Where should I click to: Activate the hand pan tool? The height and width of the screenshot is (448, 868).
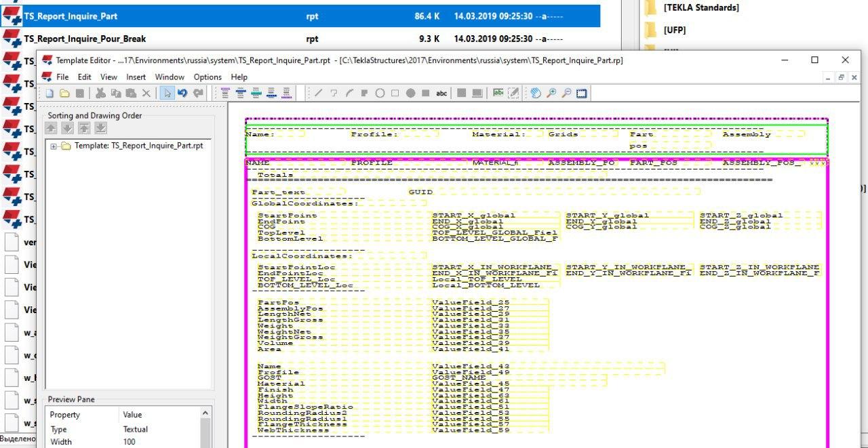(x=536, y=94)
